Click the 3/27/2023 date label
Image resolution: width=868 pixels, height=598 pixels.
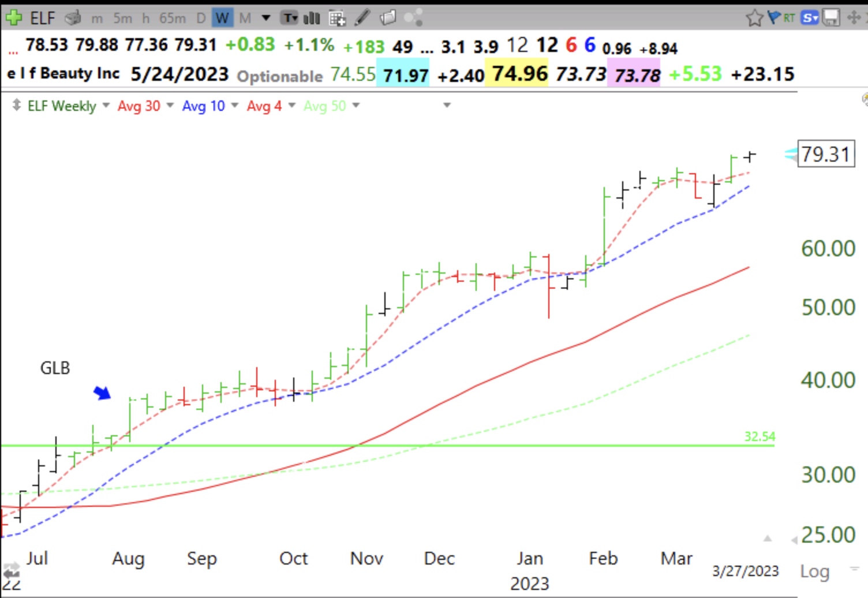click(746, 571)
